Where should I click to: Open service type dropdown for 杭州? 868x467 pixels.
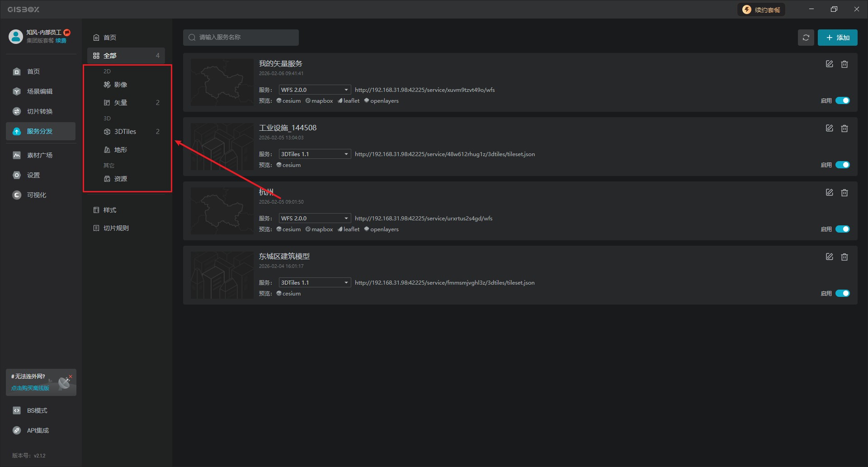pos(314,219)
